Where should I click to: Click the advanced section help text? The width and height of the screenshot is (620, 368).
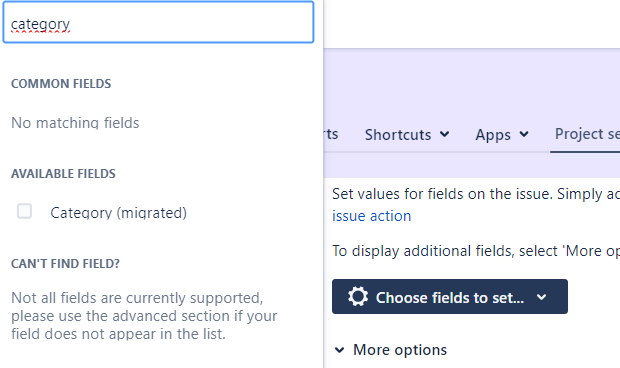(144, 316)
